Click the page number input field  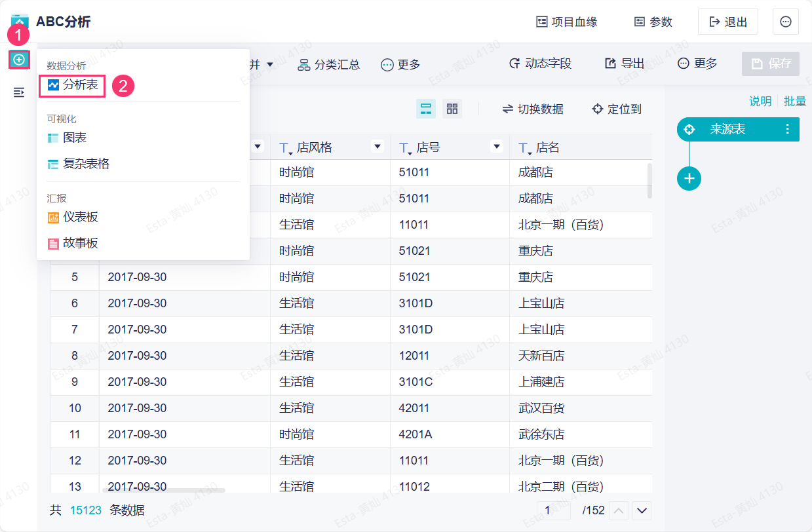tap(555, 510)
